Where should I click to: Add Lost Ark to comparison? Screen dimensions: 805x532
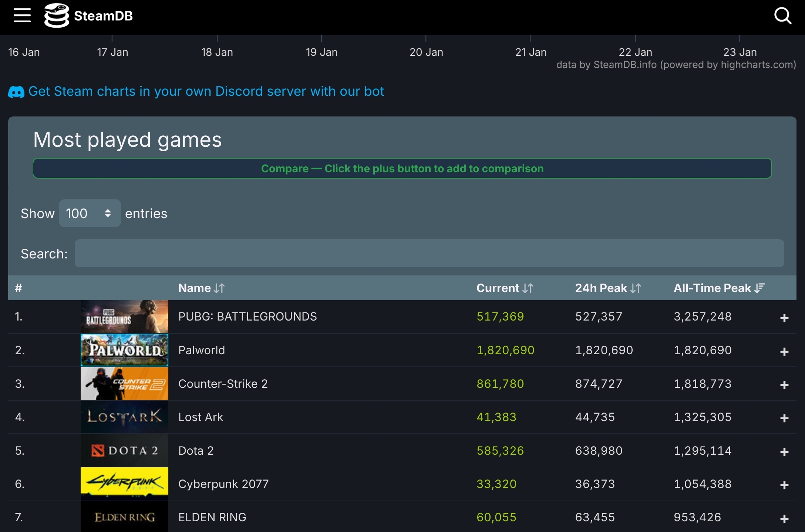tap(784, 418)
